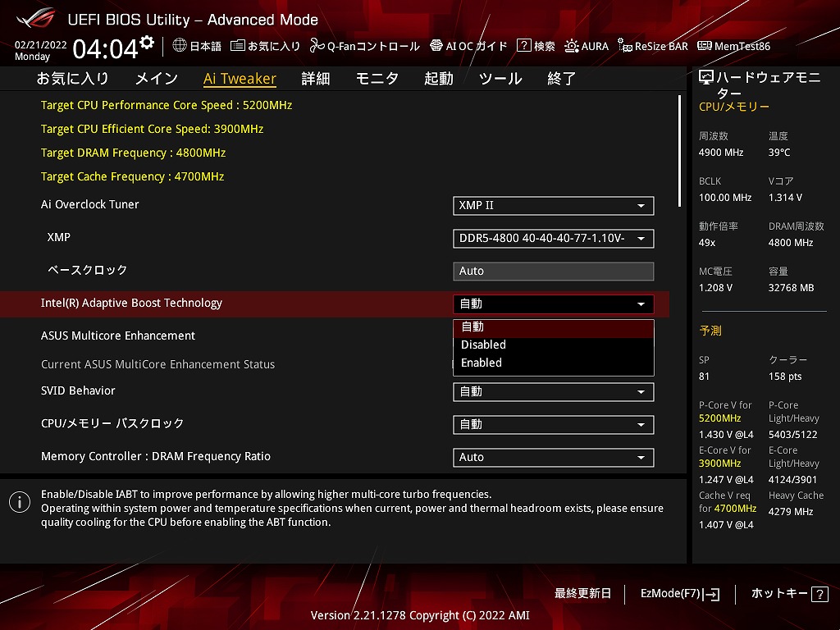Click the search question mark icon
840x630 pixels.
[x=523, y=46]
